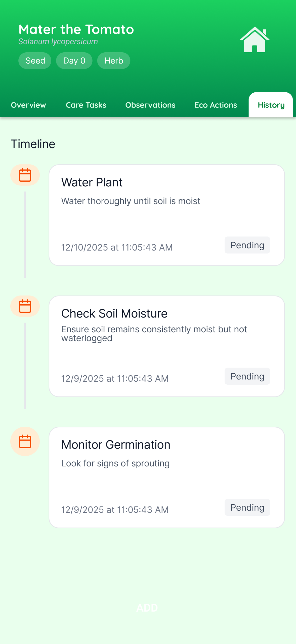The width and height of the screenshot is (296, 644).
Task: Go to the Observations tab
Action: point(150,105)
